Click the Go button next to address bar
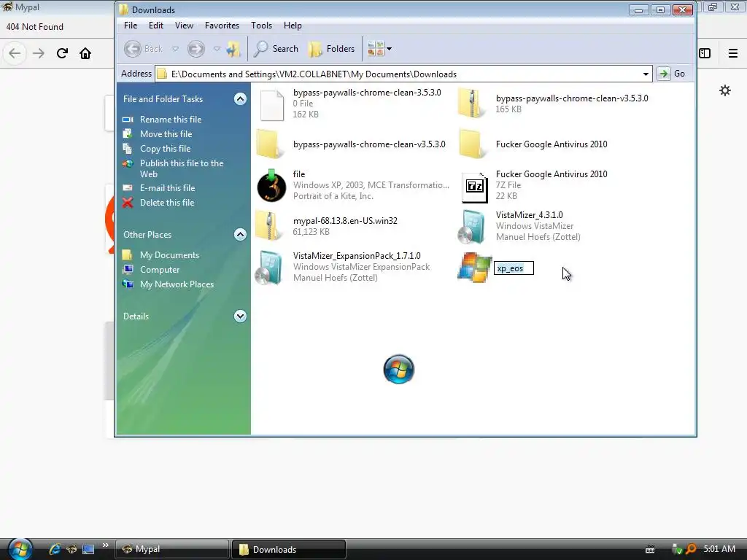 (672, 74)
